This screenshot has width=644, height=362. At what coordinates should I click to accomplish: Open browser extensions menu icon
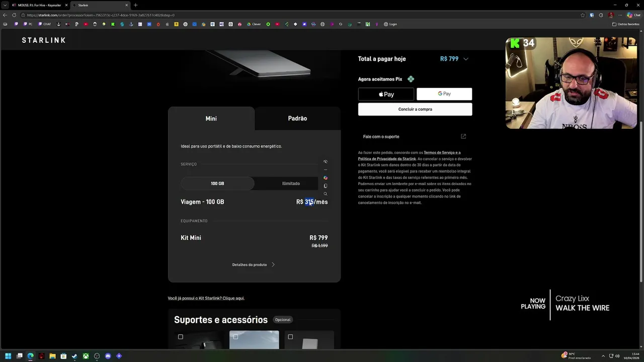pyautogui.click(x=601, y=15)
